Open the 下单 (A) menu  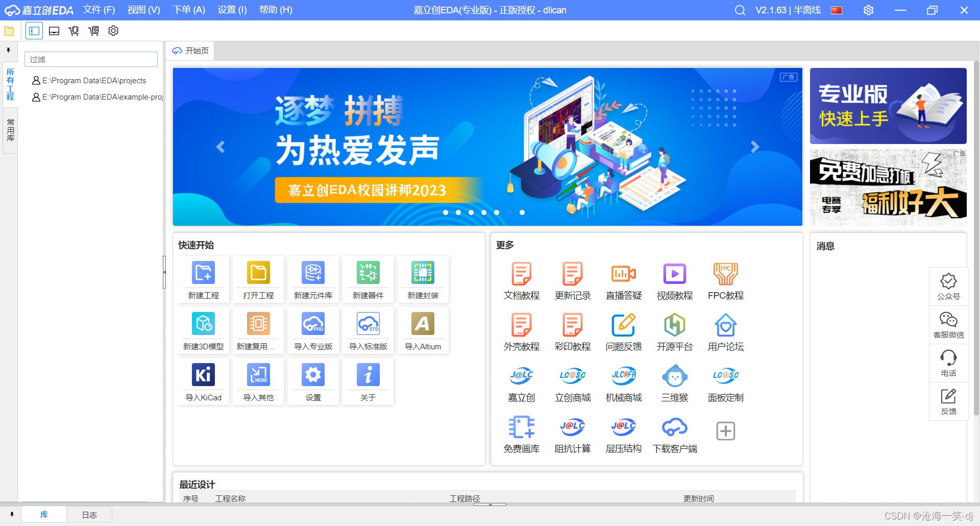tap(189, 10)
